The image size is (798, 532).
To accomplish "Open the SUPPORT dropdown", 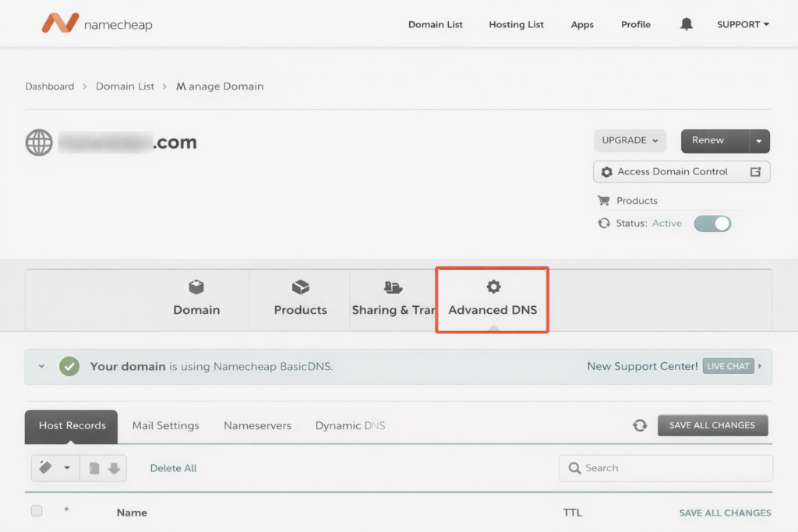I will pyautogui.click(x=742, y=24).
